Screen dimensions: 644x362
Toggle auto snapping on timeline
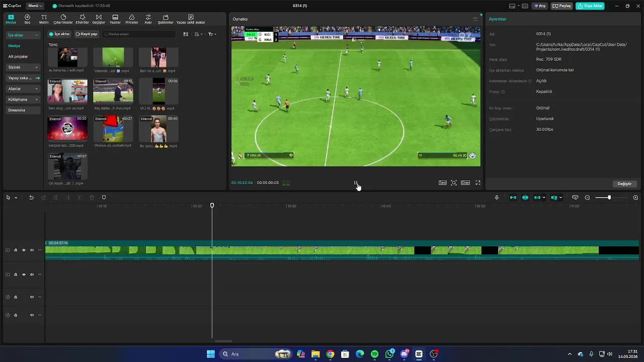pyautogui.click(x=525, y=198)
